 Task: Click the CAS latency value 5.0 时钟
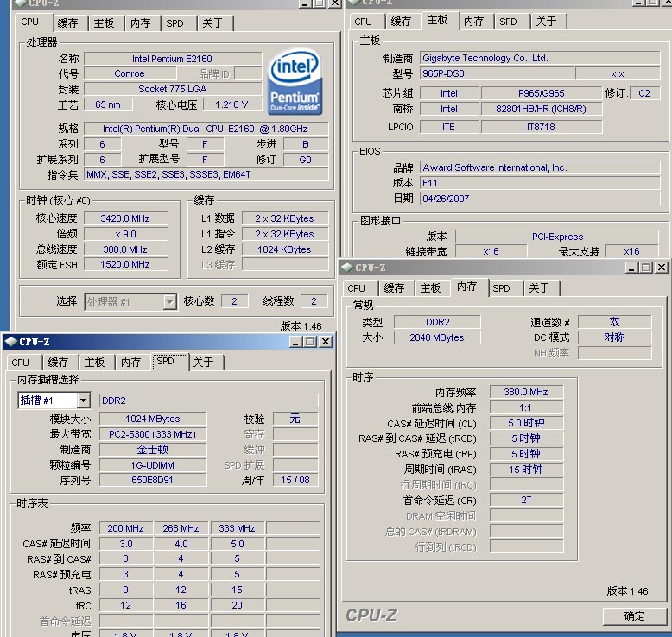coord(526,423)
